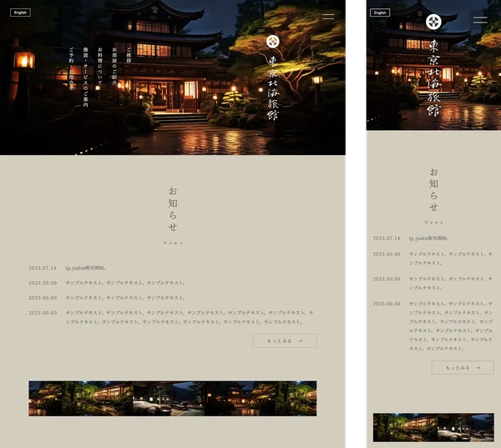Viewport: 501px width, 448px height.
Task: Open the 施設・サービスのご案内 navigation link
Action: 85,77
